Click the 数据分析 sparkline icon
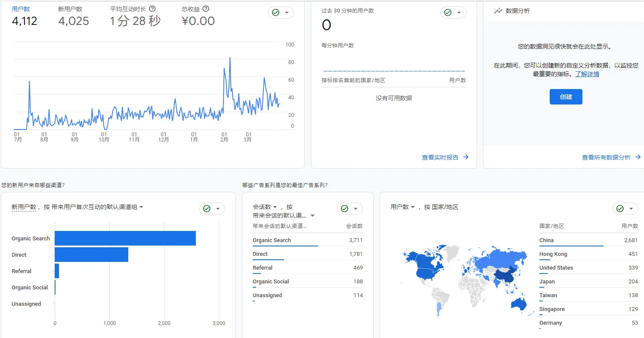Image resolution: width=644 pixels, height=338 pixels. (498, 11)
